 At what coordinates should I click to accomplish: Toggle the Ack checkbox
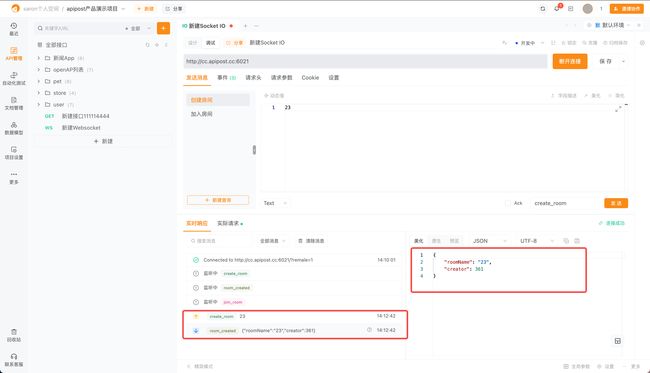coord(508,203)
